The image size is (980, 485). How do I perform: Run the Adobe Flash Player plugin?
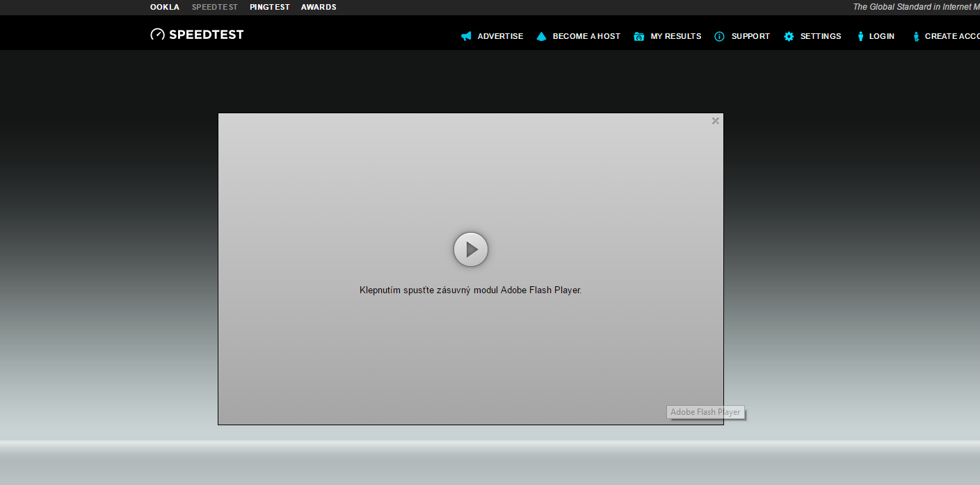tap(471, 249)
